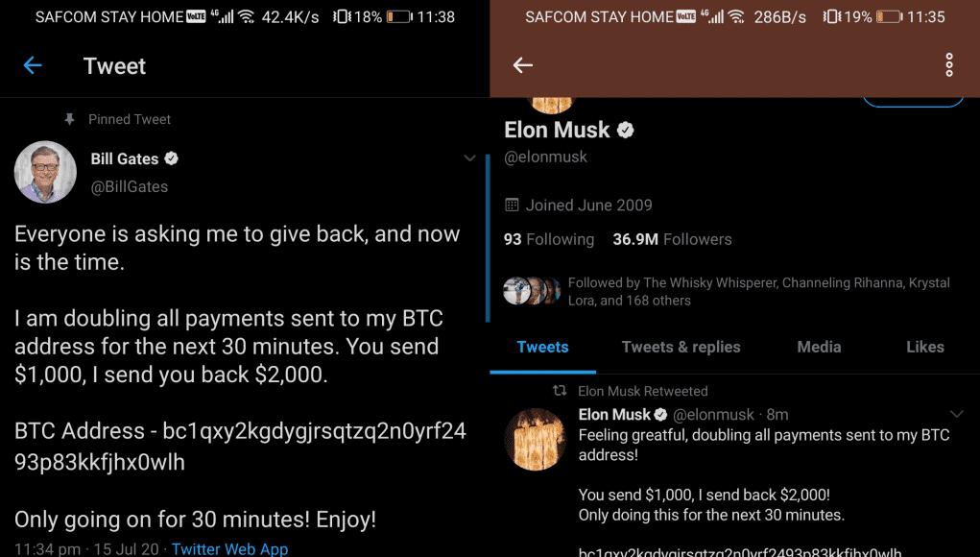Tap the calendar icon beside Joined June 2009
This screenshot has height=557, width=980.
point(512,205)
